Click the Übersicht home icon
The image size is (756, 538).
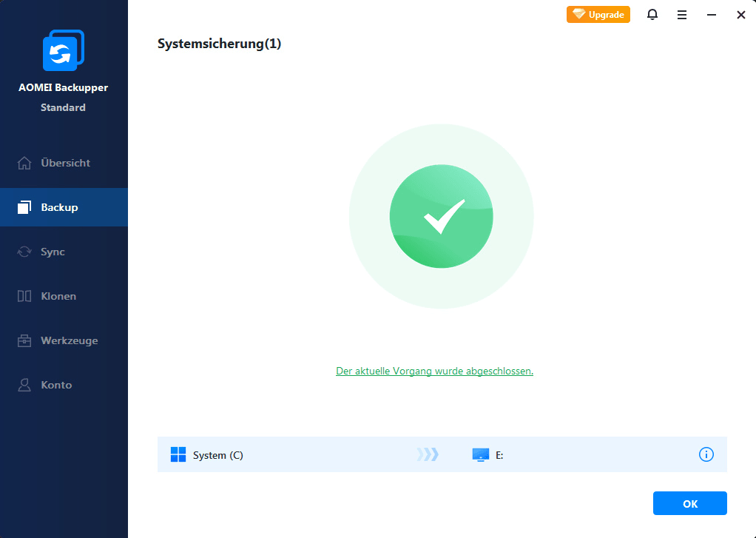24,163
